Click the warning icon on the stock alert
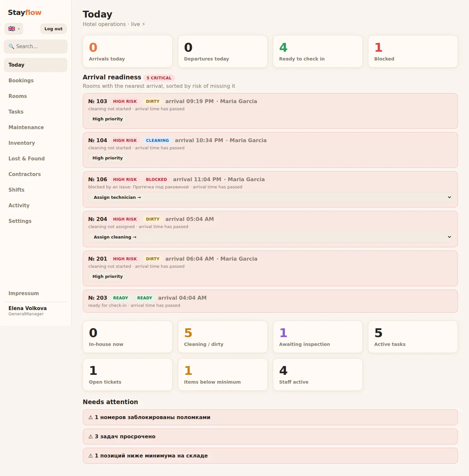 click(91, 456)
